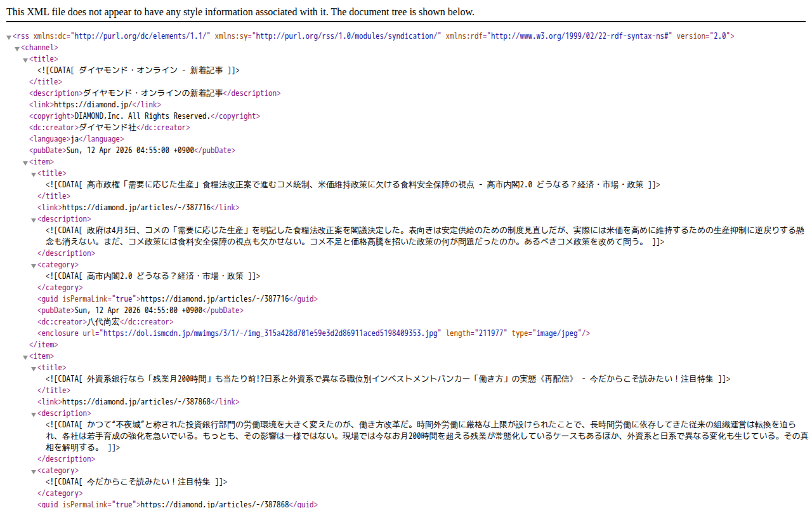Click the dc:creator 八代尚宏 line
812x508 pixels.
tap(105, 322)
